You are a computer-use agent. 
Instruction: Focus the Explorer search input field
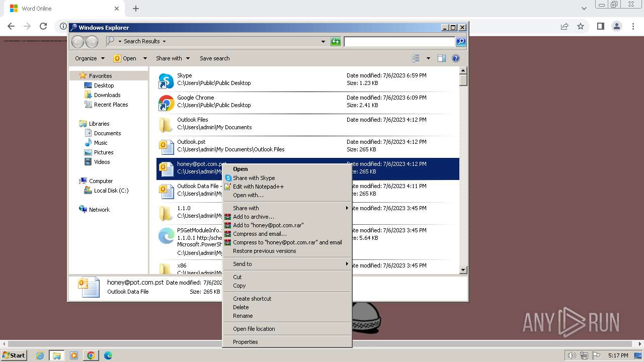click(x=399, y=41)
